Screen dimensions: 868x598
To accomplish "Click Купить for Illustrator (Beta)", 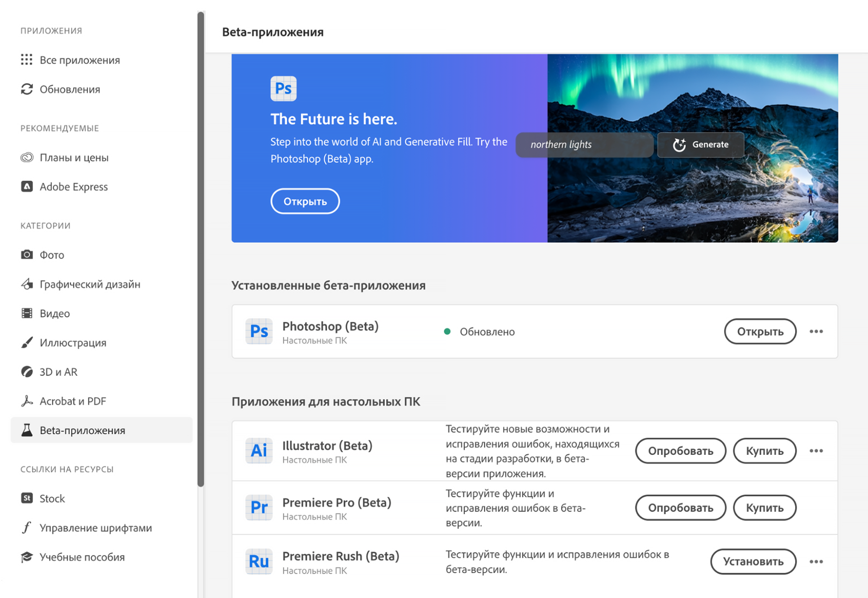I will coord(765,451).
